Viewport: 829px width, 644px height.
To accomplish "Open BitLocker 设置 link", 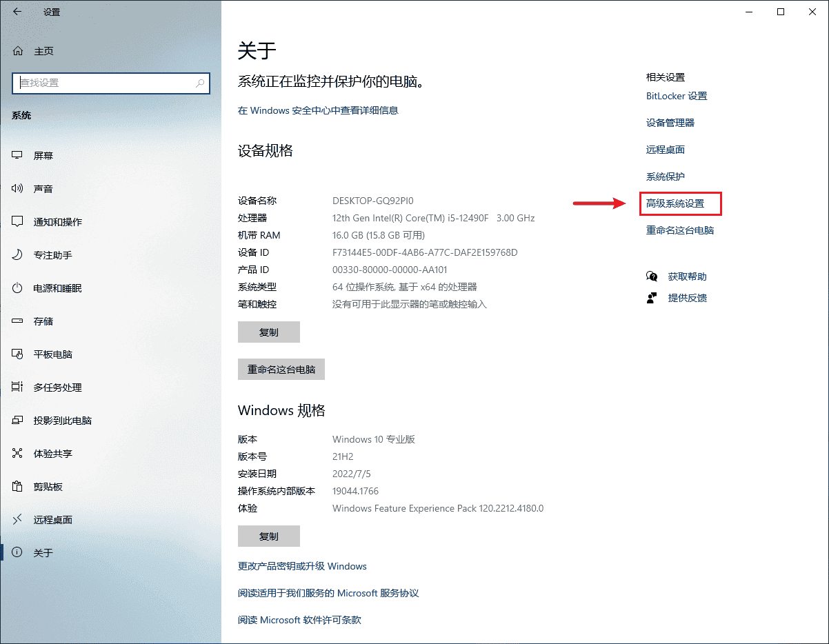I will [x=676, y=96].
